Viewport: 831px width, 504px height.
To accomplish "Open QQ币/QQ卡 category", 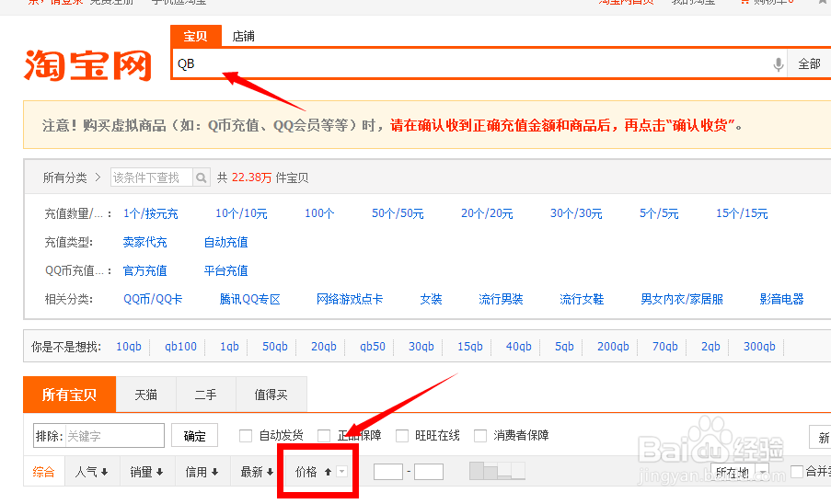I will [x=153, y=299].
